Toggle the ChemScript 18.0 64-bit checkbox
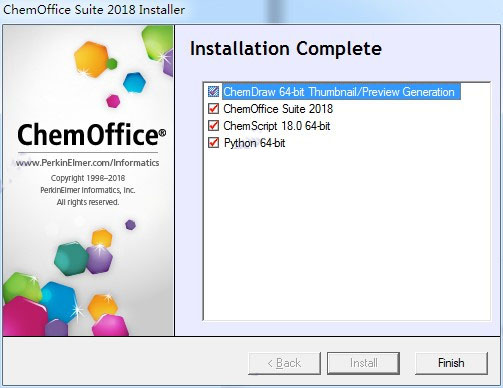The image size is (503, 388). click(x=213, y=126)
